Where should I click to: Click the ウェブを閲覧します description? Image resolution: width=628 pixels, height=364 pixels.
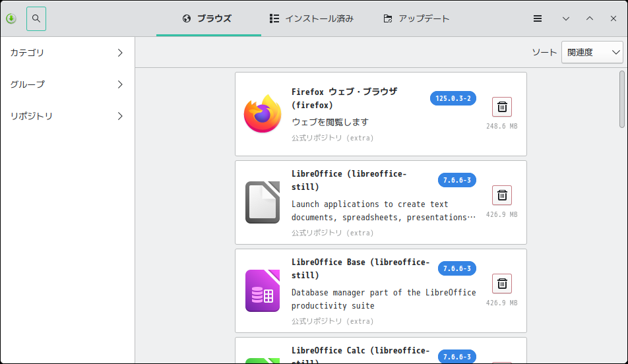(330, 122)
